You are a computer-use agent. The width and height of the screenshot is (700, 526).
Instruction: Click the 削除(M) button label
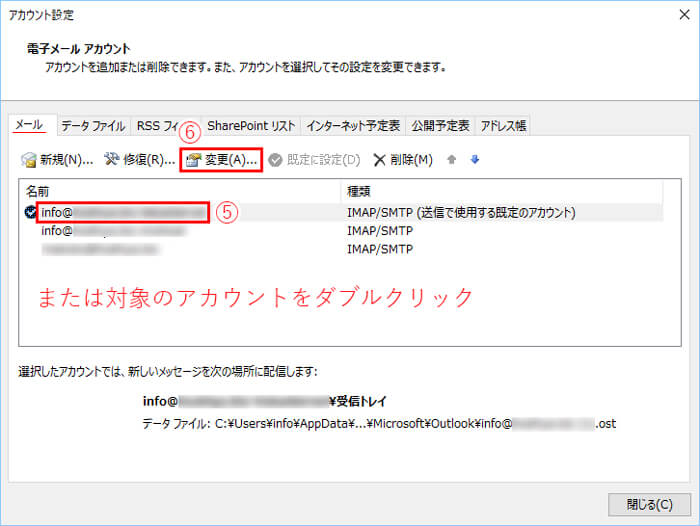click(x=411, y=160)
